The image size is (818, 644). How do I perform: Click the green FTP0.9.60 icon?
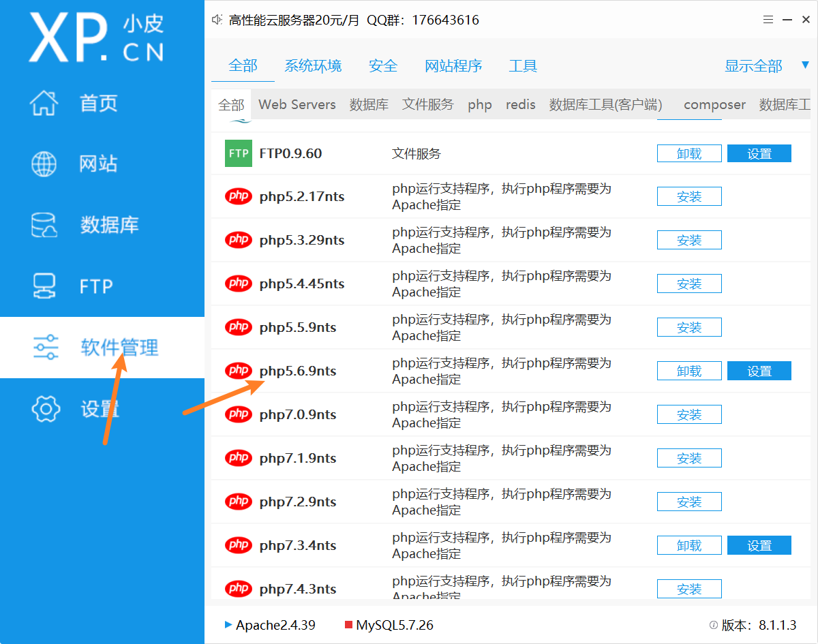(239, 153)
